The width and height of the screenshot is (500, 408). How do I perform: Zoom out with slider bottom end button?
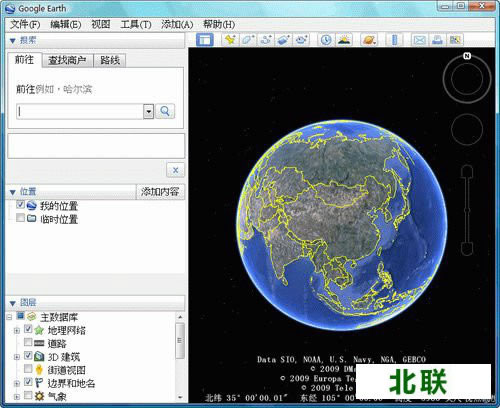coord(467,249)
